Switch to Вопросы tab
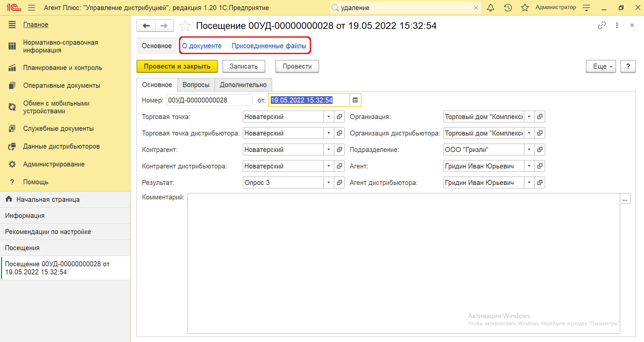644x342 pixels. 196,85
